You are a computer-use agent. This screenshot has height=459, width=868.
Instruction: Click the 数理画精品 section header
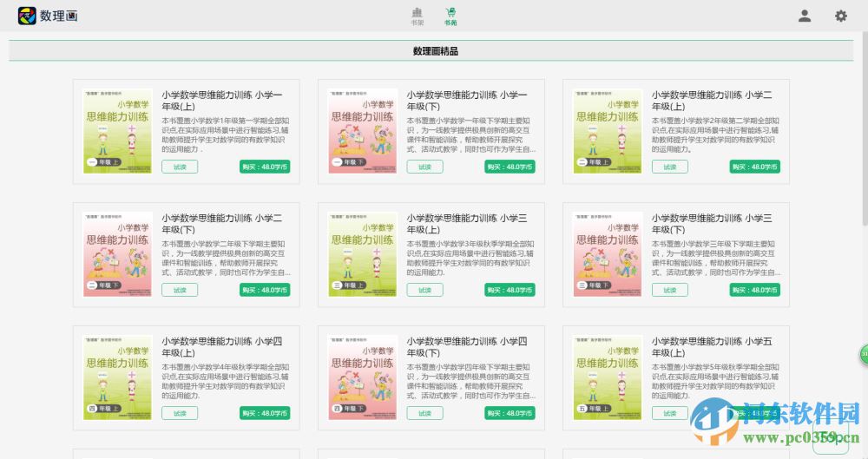(431, 51)
